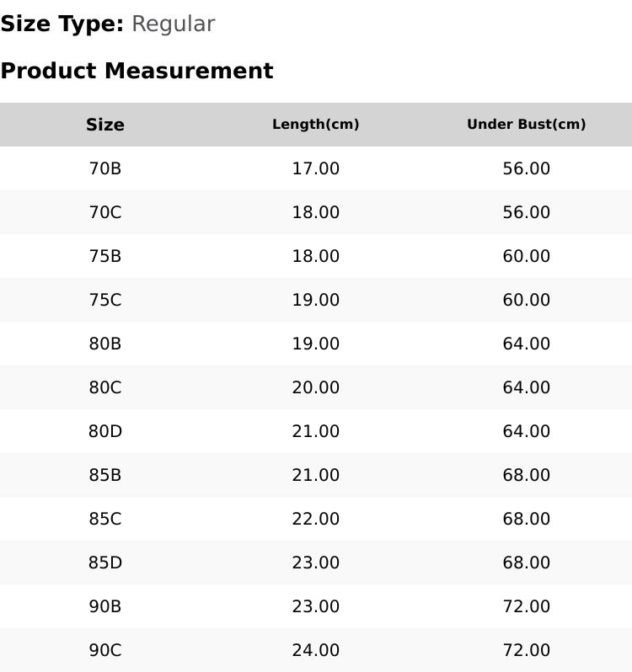Click the 85B size label
Viewport: 632px width, 672px height.
(105, 475)
